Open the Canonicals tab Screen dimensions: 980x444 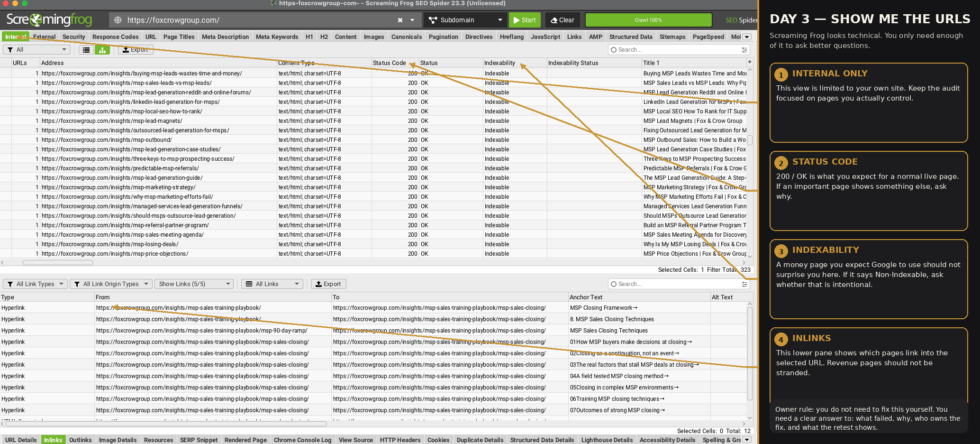click(x=406, y=37)
